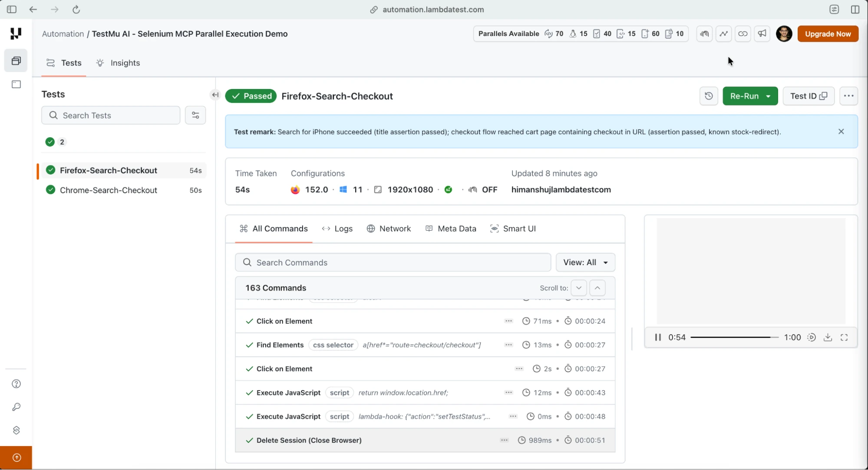This screenshot has height=470, width=868.
Task: Open options for Find Elements checkout row
Action: 508,345
